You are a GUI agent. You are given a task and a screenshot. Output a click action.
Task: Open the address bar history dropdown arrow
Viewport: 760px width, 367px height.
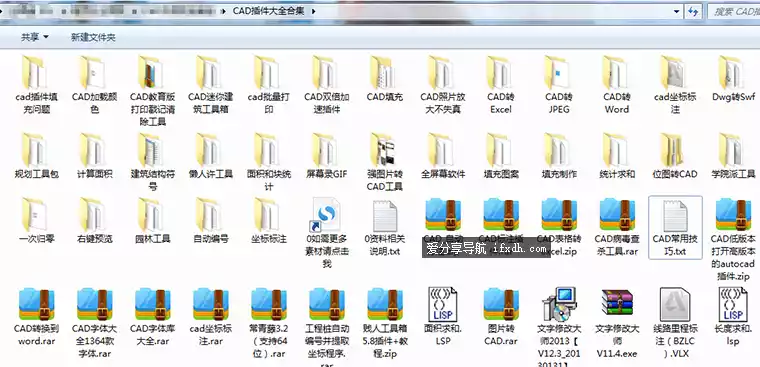(677, 11)
